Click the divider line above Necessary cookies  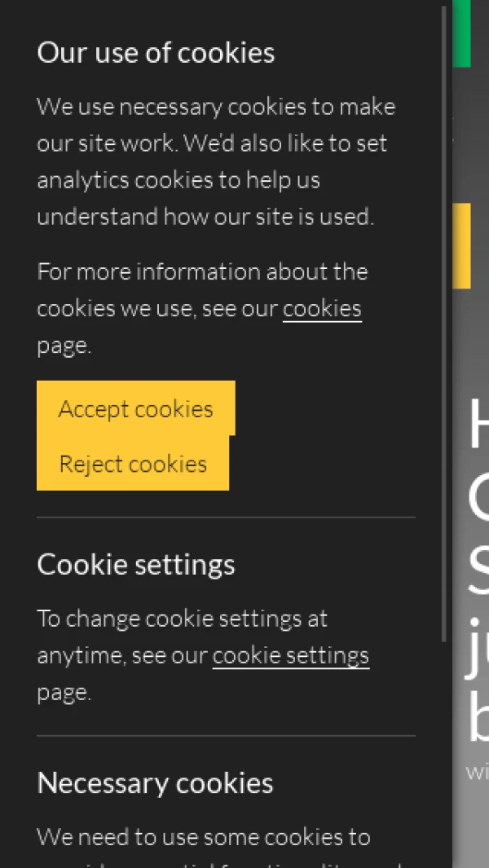226,736
